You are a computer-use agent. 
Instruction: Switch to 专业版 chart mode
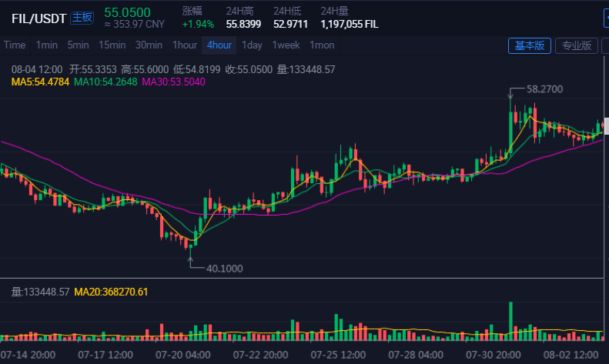(x=577, y=45)
